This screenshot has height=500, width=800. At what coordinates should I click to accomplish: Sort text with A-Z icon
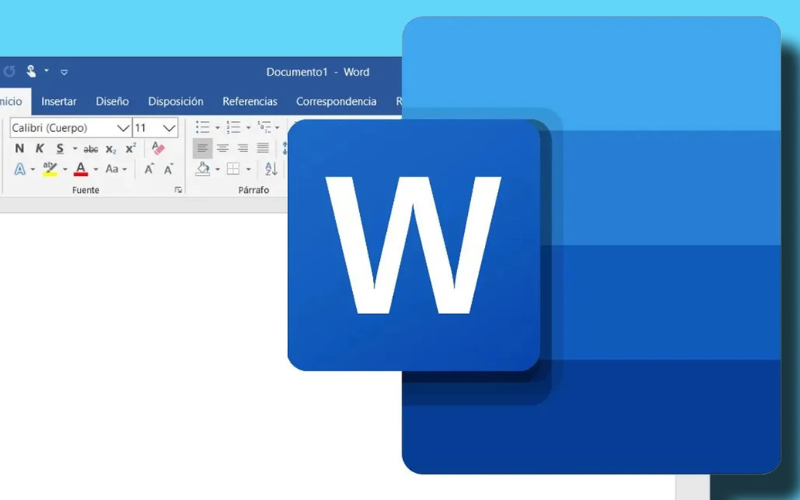tap(271, 169)
